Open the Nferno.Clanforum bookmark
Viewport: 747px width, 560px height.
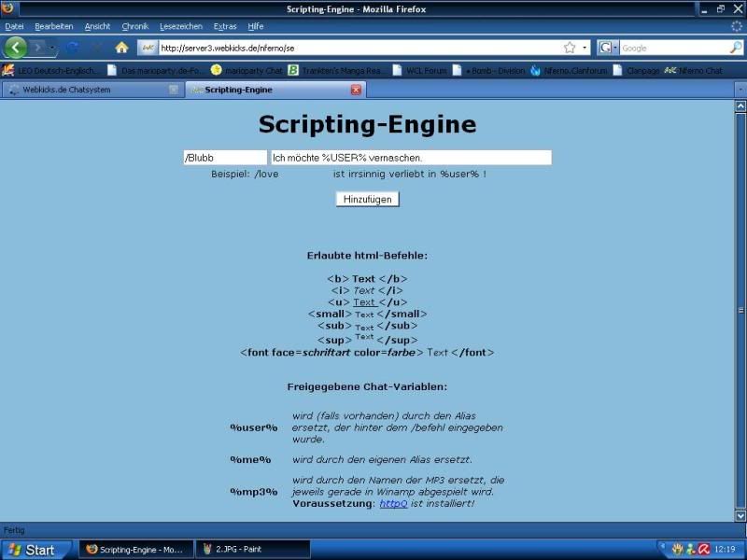pyautogui.click(x=570, y=71)
